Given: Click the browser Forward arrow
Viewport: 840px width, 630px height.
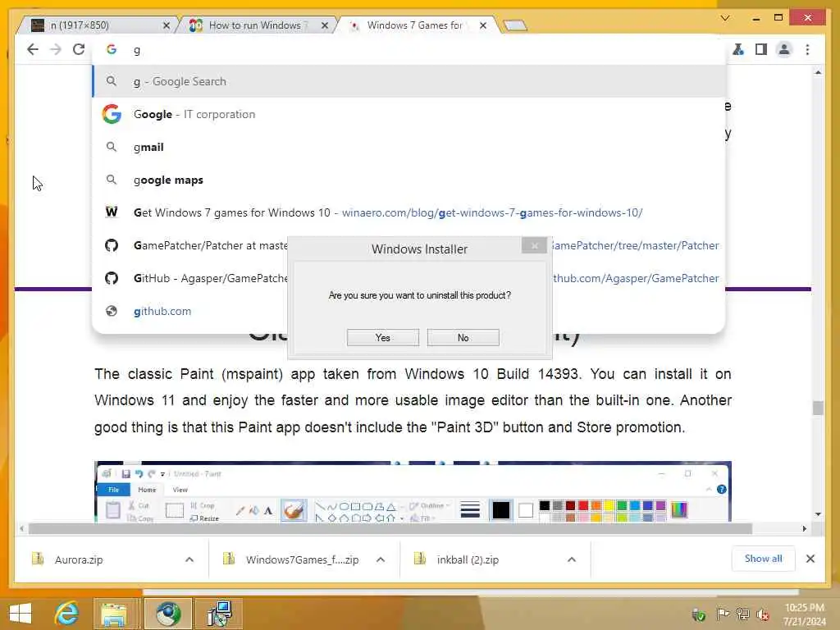Looking at the screenshot, I should [x=56, y=50].
